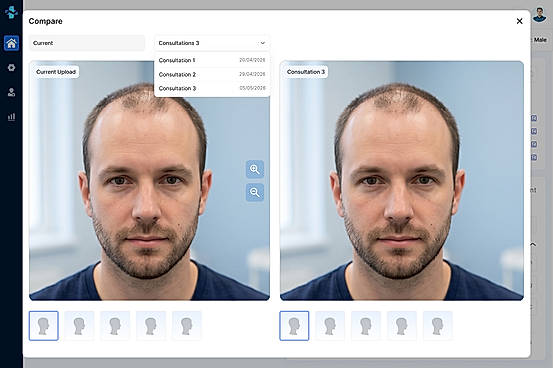Screen dimensions: 553x368
Task: Open the Home icon in the sidebar
Action: coord(11,43)
